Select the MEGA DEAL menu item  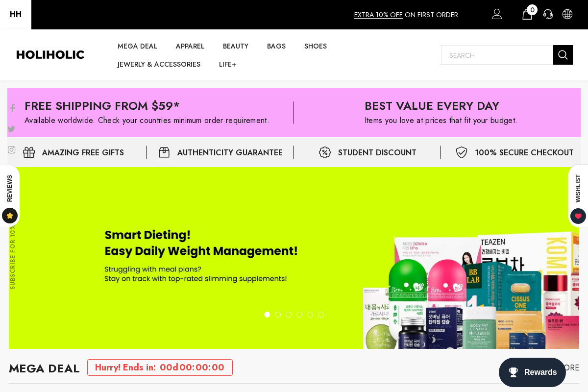click(137, 46)
